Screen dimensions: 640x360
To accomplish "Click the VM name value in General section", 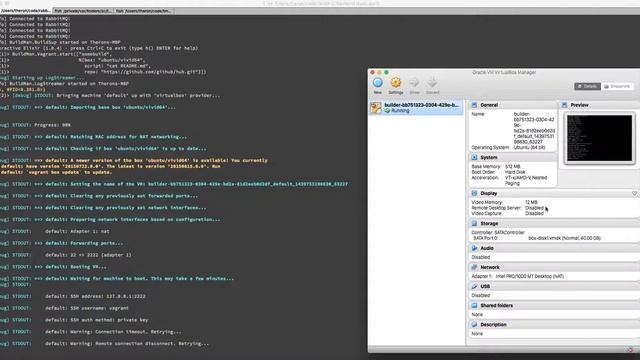I will coord(534,128).
